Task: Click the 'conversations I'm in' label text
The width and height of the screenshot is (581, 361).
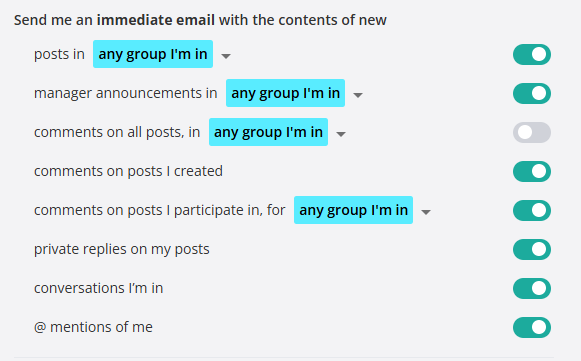Action: point(98,288)
